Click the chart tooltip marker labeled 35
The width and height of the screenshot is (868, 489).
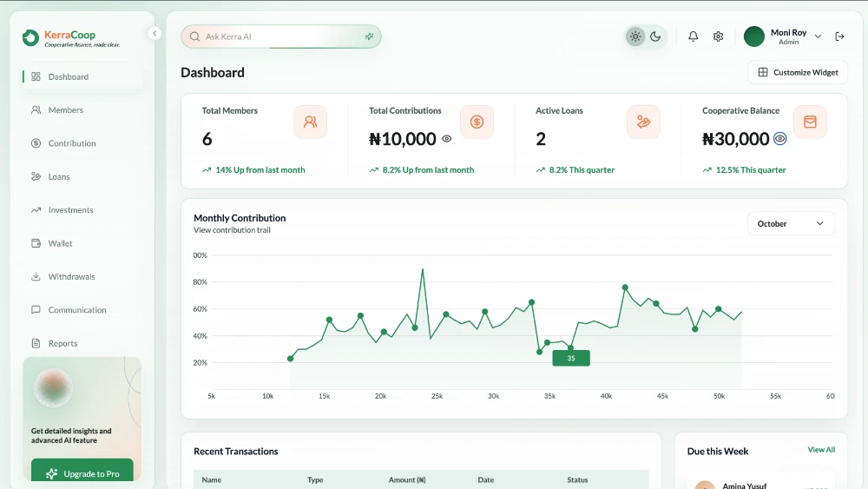(x=571, y=359)
